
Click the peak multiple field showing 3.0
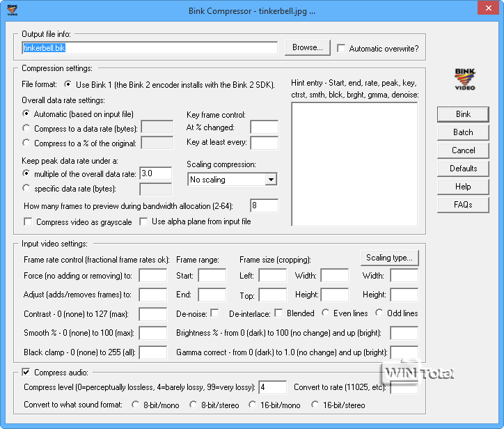pos(156,173)
